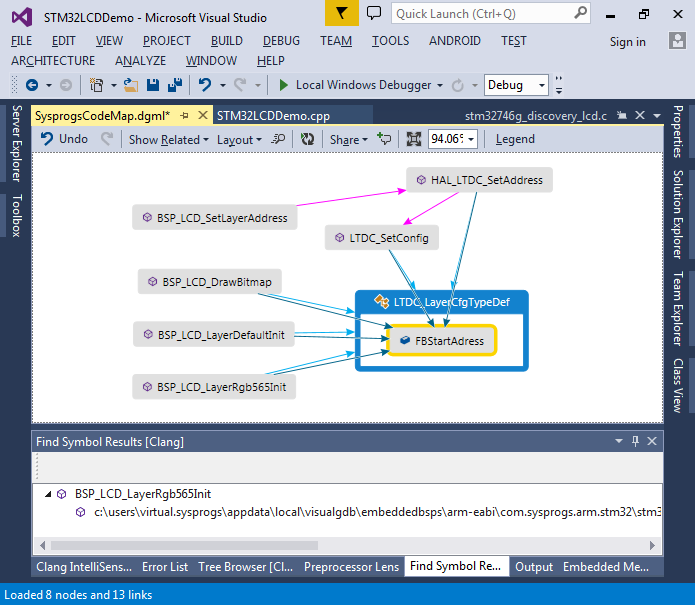Close the SysprogsCodeMap.dgml tab
This screenshot has height=605, width=695.
(203, 115)
